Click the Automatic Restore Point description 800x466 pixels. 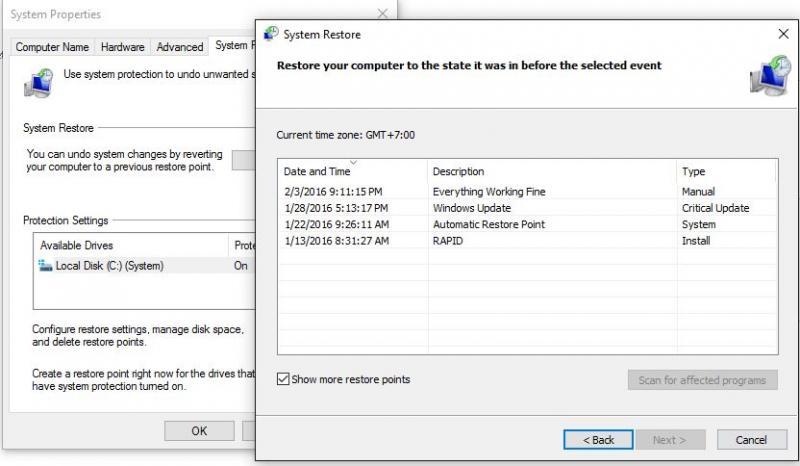(489, 224)
